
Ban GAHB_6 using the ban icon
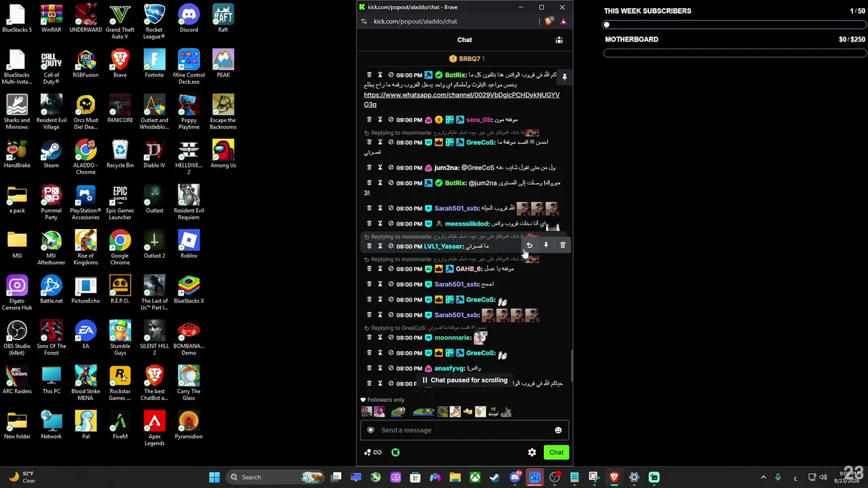coord(391,269)
